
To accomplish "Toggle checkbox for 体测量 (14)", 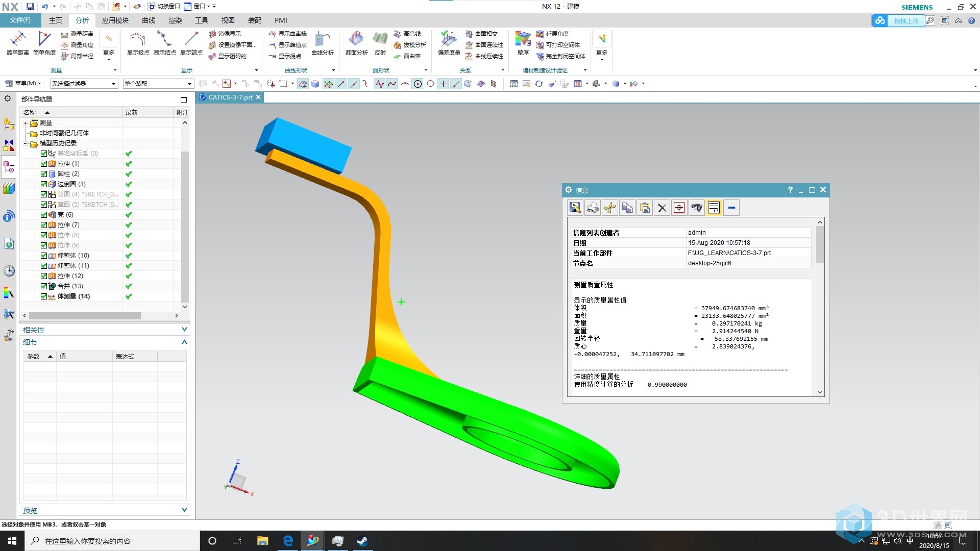I will (44, 296).
